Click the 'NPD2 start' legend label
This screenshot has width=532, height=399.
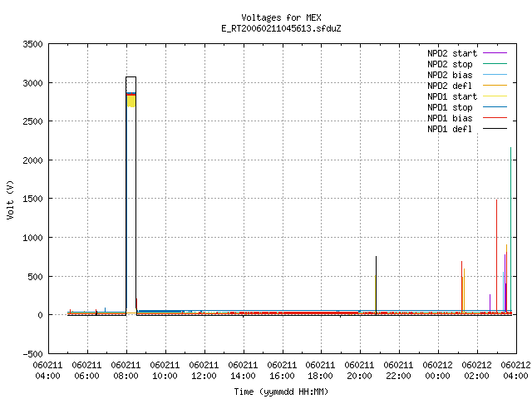tap(452, 53)
